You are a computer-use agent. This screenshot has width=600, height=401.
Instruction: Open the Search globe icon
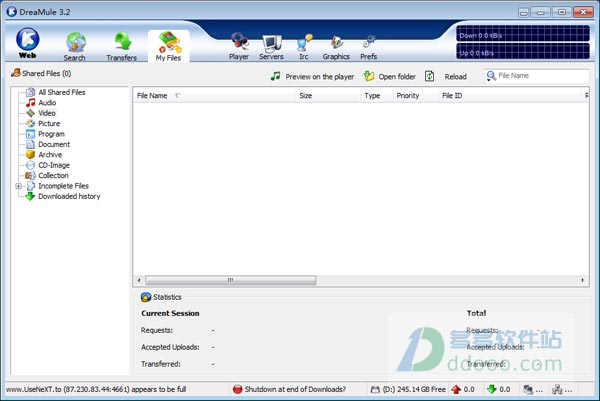click(x=75, y=42)
